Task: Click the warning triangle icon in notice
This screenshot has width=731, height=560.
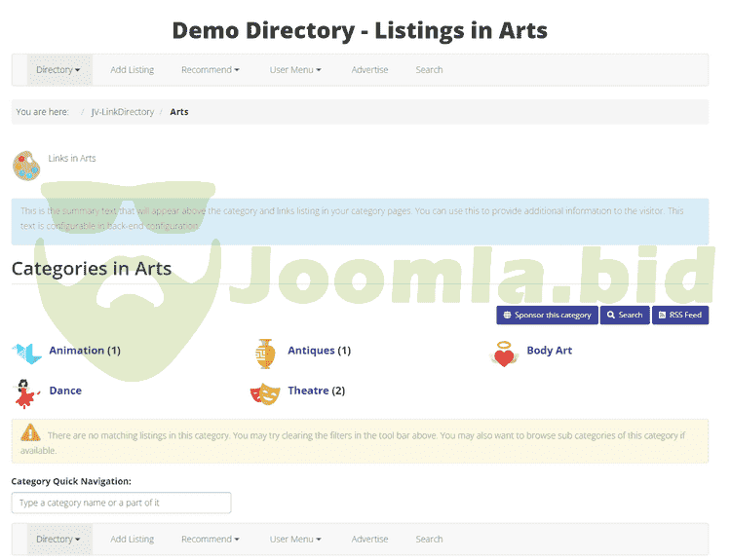Action: (x=31, y=434)
